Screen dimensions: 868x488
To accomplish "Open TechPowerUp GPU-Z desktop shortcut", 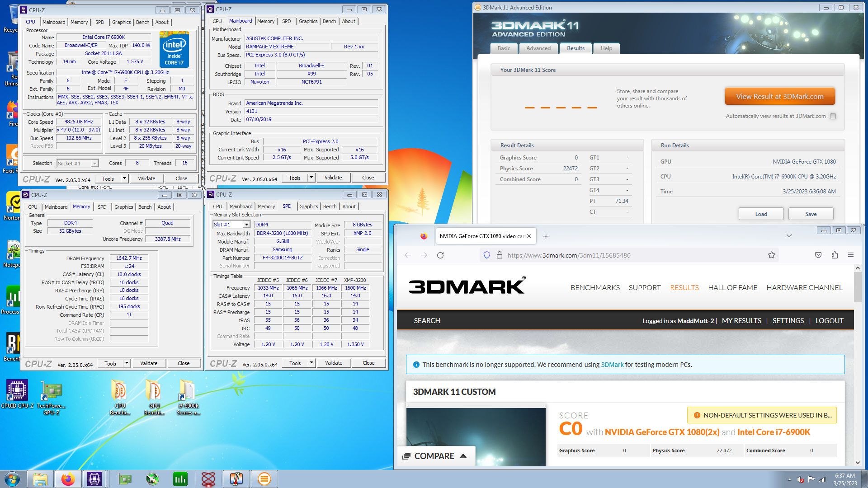I will pos(52,397).
